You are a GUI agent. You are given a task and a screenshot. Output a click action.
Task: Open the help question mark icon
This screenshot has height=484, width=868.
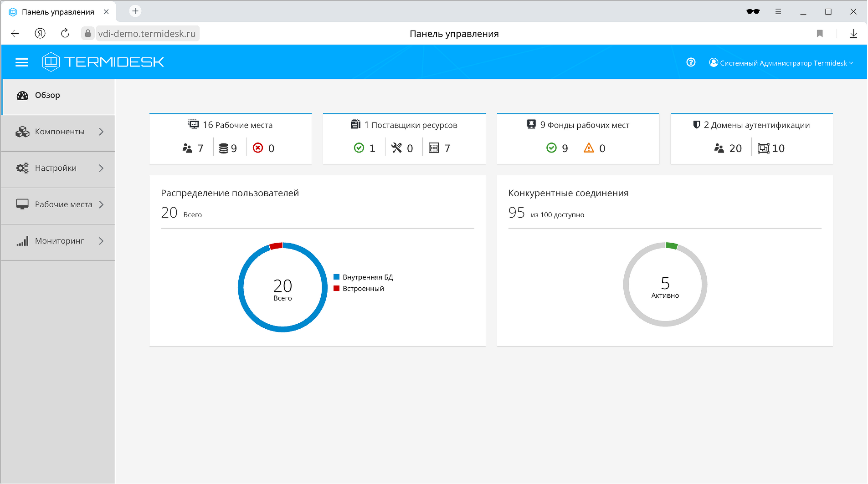point(691,62)
